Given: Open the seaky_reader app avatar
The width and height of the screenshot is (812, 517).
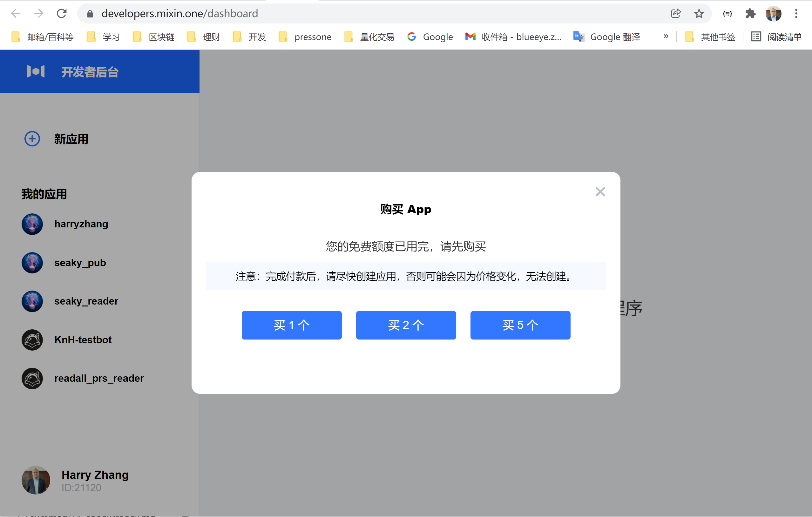Looking at the screenshot, I should click(32, 301).
